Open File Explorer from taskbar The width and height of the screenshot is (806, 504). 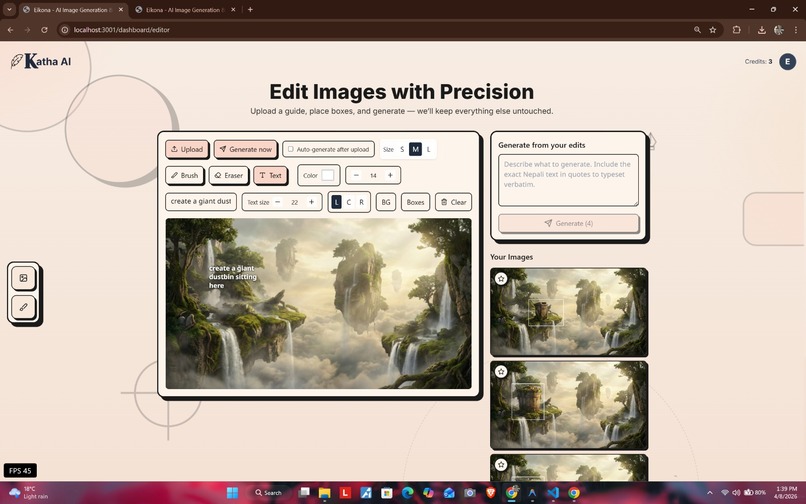pos(324,493)
